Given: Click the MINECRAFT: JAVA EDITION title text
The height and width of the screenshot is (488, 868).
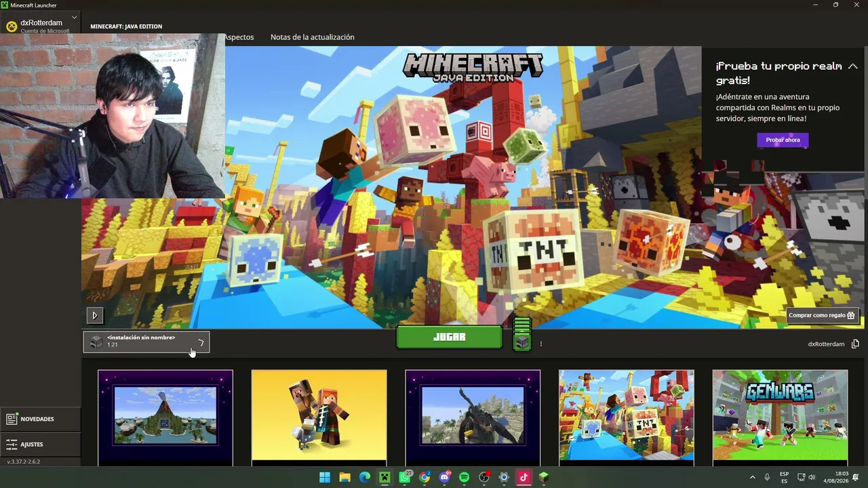Looking at the screenshot, I should (x=126, y=26).
